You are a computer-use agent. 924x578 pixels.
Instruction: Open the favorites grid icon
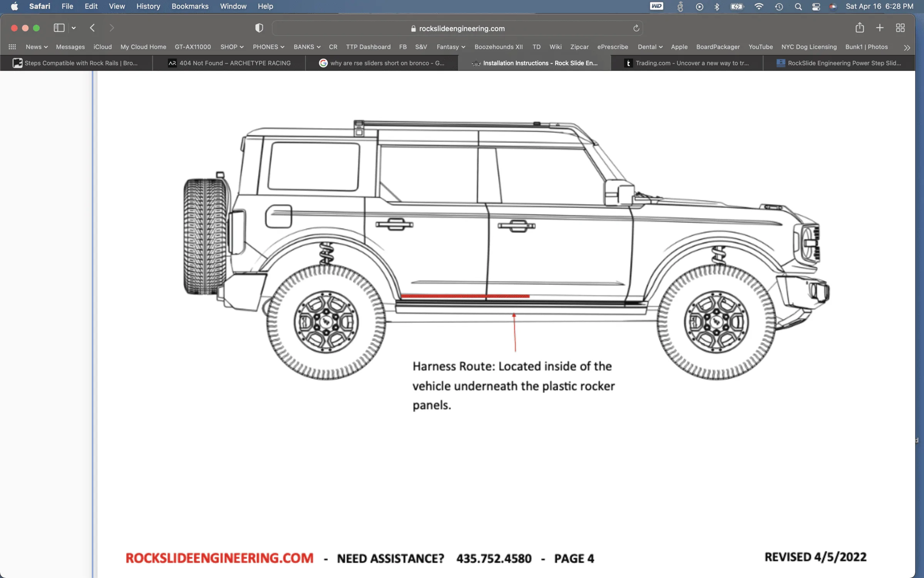[12, 47]
